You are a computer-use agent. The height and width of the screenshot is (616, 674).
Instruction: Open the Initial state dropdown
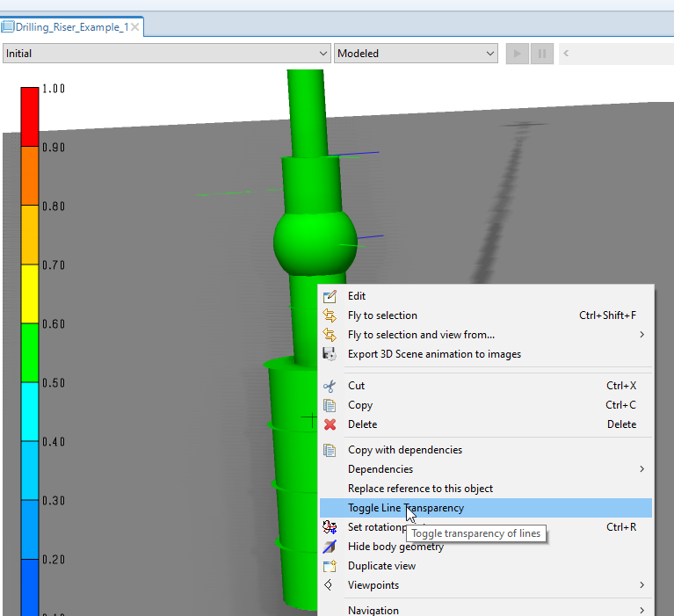(x=166, y=54)
